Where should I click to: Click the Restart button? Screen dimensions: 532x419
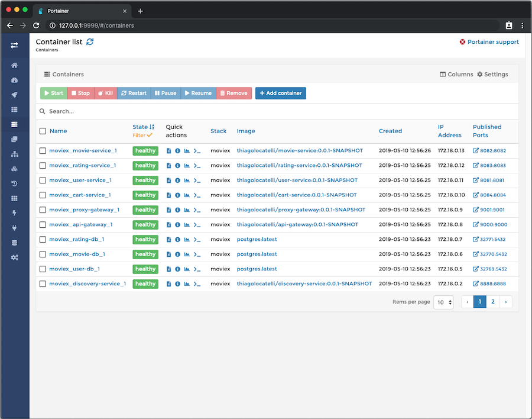[134, 93]
